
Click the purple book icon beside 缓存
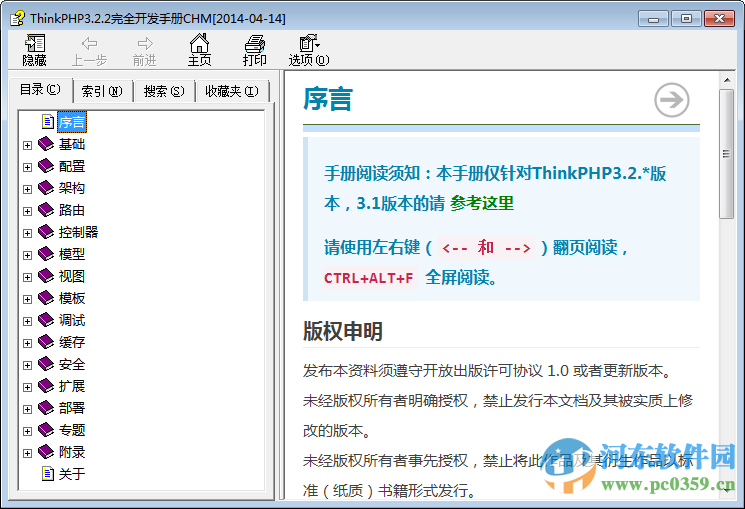[46, 342]
